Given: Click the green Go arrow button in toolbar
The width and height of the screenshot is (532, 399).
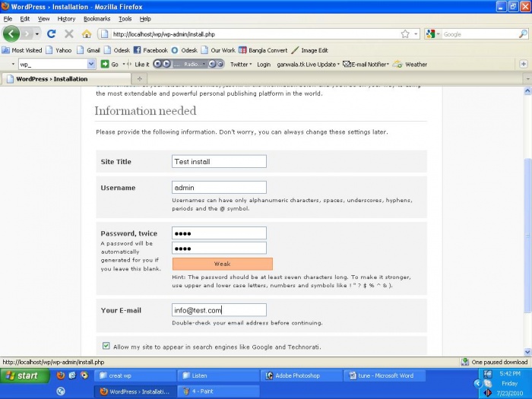Looking at the screenshot, I should click(x=105, y=64).
